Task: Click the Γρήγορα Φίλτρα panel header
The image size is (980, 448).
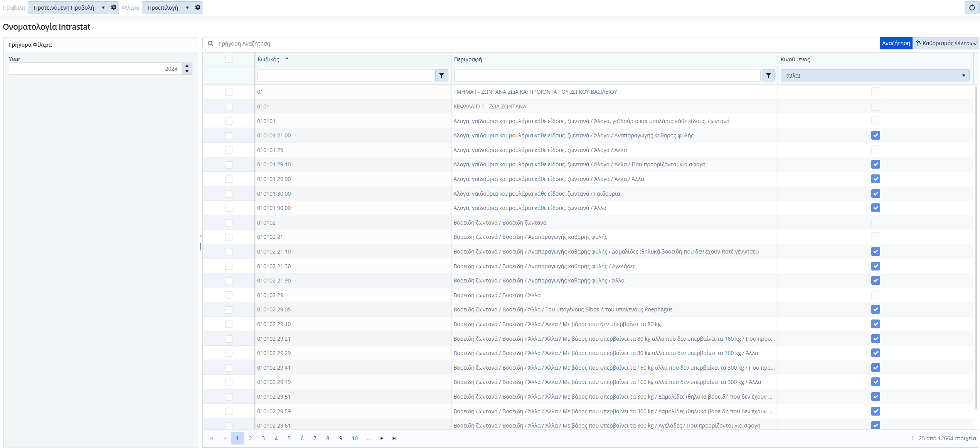Action: [100, 45]
